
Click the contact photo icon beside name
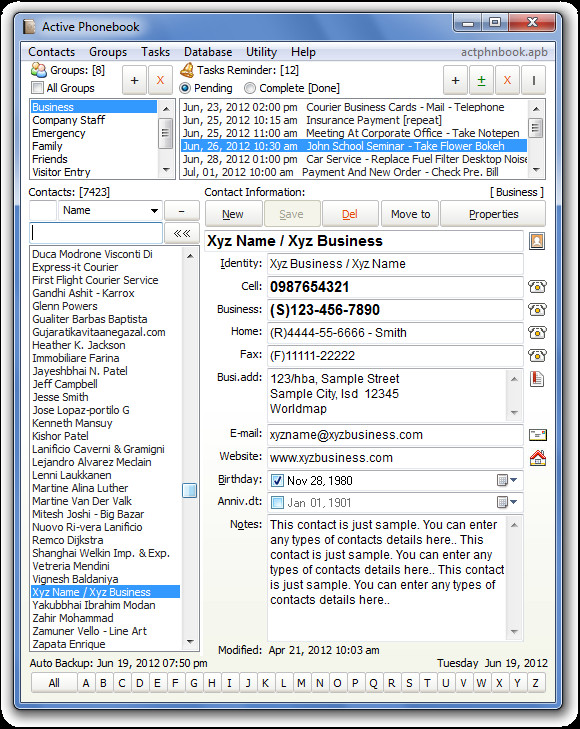click(x=537, y=241)
